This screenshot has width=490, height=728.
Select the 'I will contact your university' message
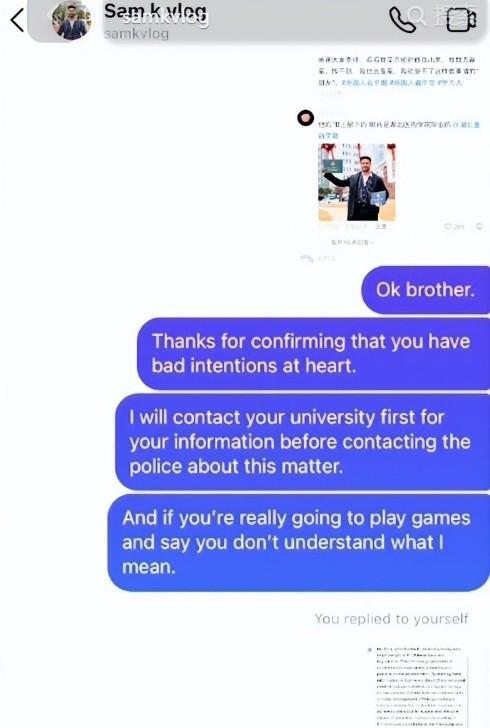tap(302, 442)
